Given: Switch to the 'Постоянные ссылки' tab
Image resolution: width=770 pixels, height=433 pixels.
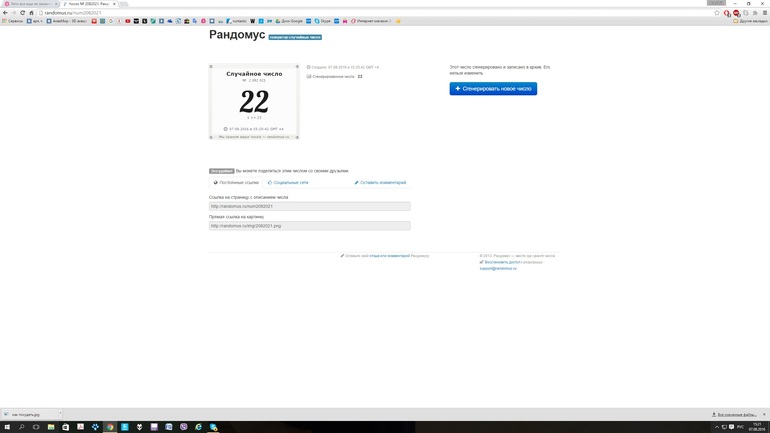Looking at the screenshot, I should (237, 183).
